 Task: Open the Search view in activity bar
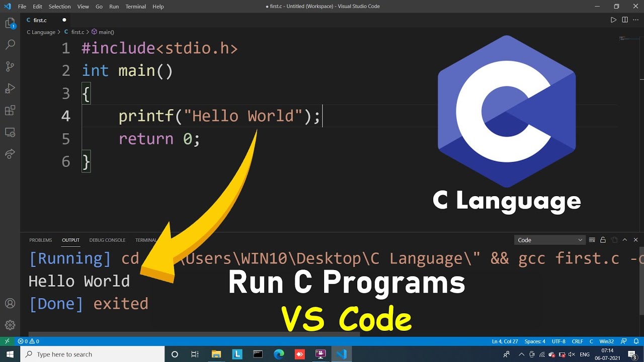[10, 45]
